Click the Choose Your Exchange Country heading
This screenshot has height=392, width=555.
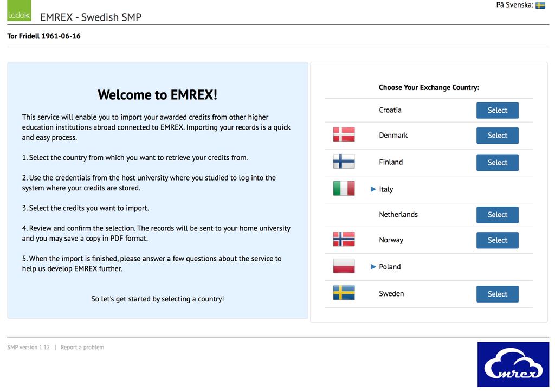point(429,87)
